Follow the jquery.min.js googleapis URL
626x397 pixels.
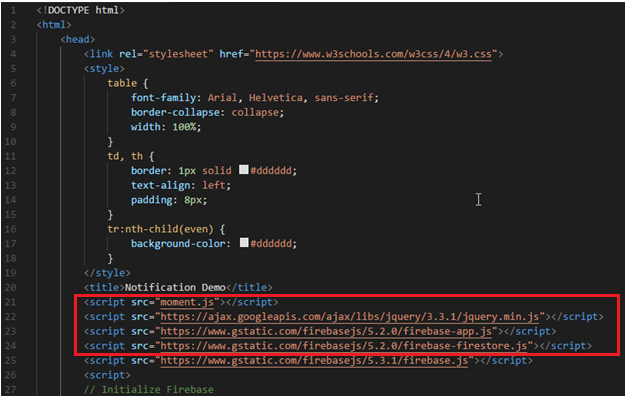(349, 317)
